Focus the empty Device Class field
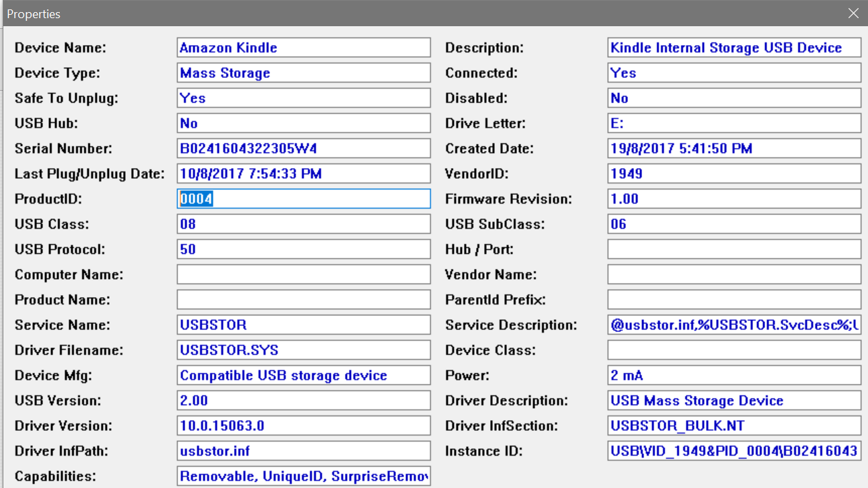Screen dimensions: 868x488 [734, 350]
